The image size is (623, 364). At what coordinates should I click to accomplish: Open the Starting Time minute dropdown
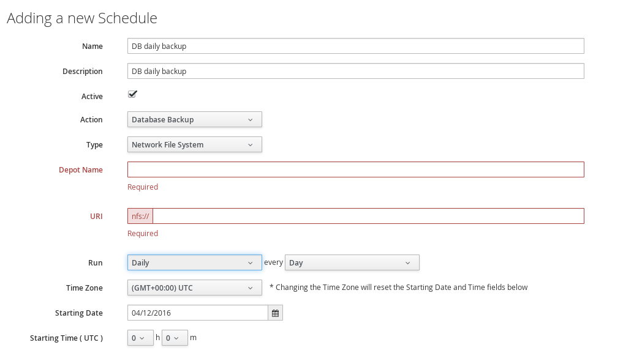(175, 338)
